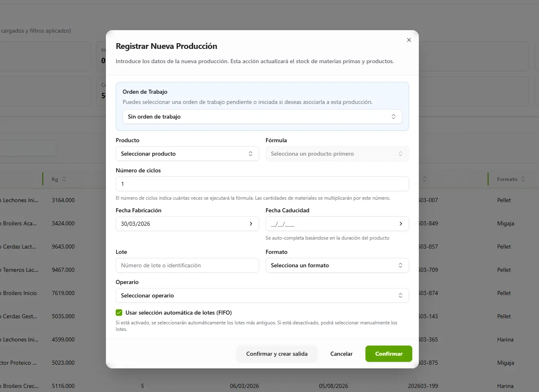Click the Cancelar button
The height and width of the screenshot is (392, 539).
341,354
